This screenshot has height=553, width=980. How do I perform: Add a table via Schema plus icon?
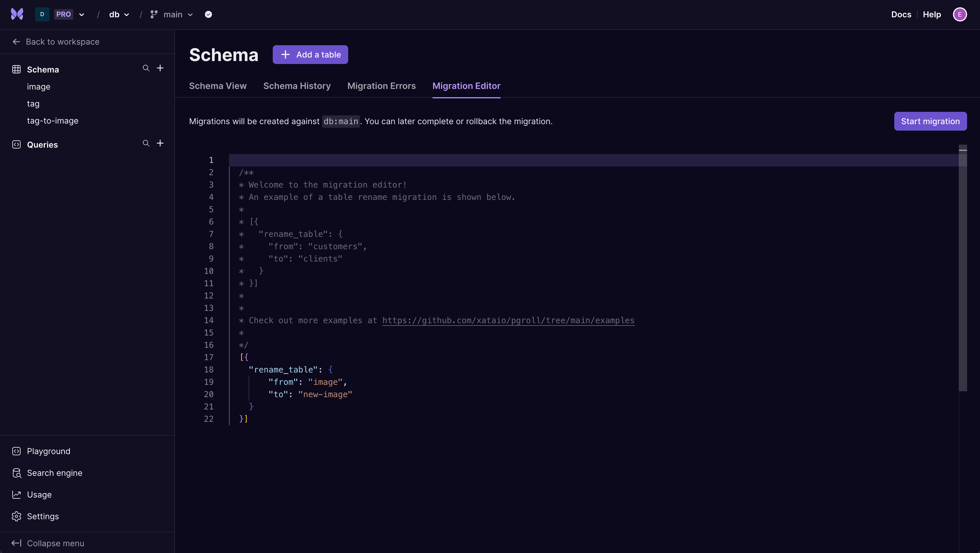160,68
